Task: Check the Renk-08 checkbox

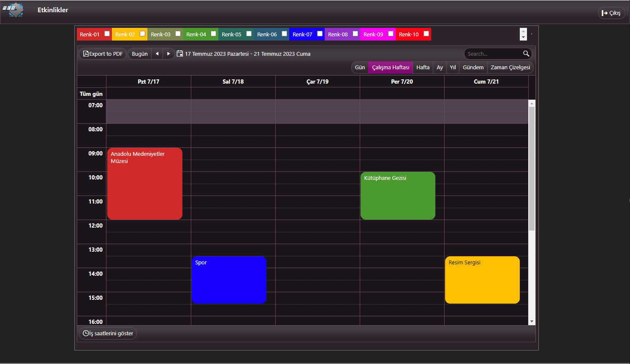Action: coord(356,34)
